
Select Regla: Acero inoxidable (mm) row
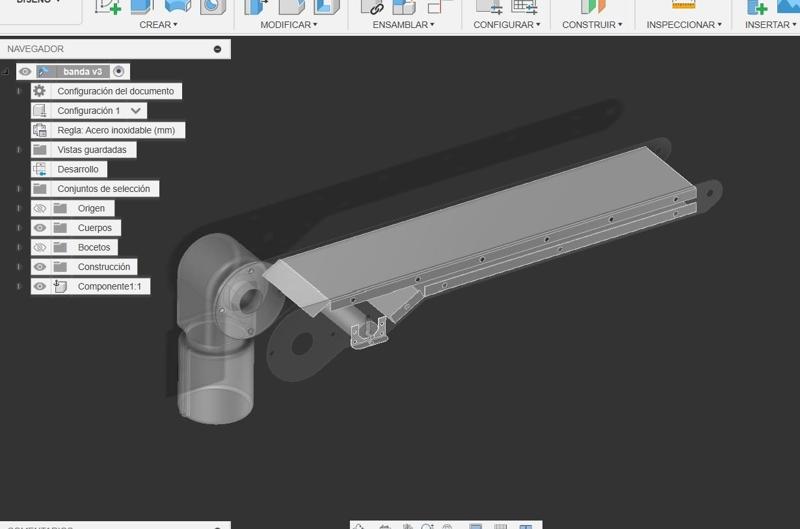click(108, 130)
